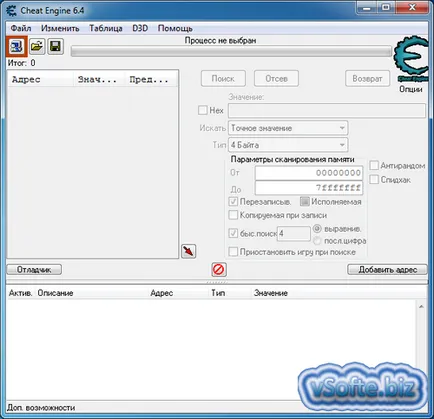Click the open file folder icon
Image resolution: width=434 pixels, height=419 pixels.
(37, 46)
